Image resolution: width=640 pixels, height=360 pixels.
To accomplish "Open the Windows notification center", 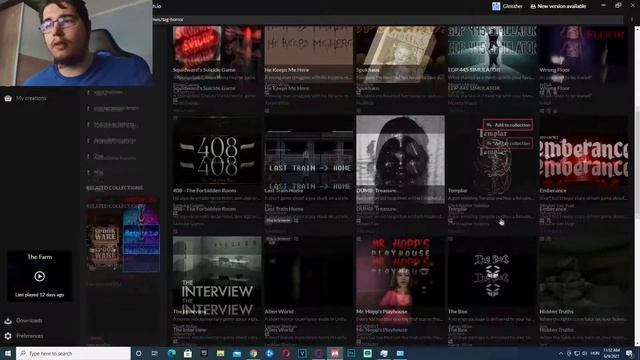I will [x=629, y=353].
